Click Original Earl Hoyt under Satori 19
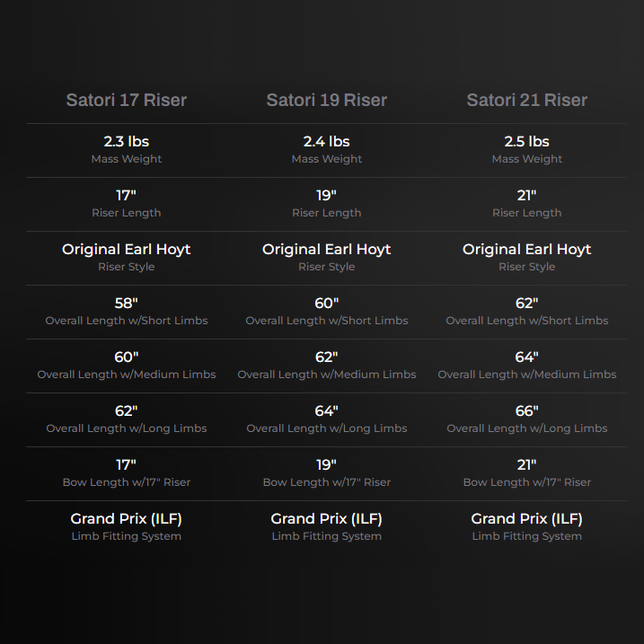This screenshot has width=644, height=644. point(327,250)
